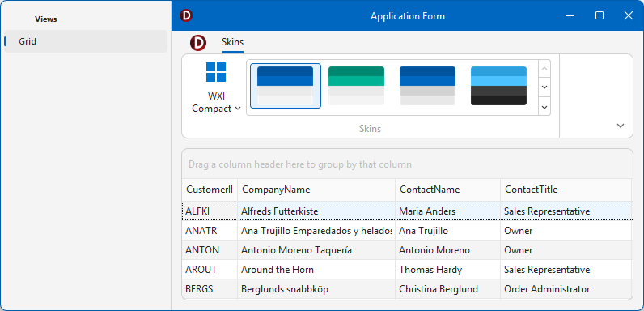Collapse the ribbon with the chevron
Image resolution: width=644 pixels, height=311 pixels.
(x=621, y=126)
